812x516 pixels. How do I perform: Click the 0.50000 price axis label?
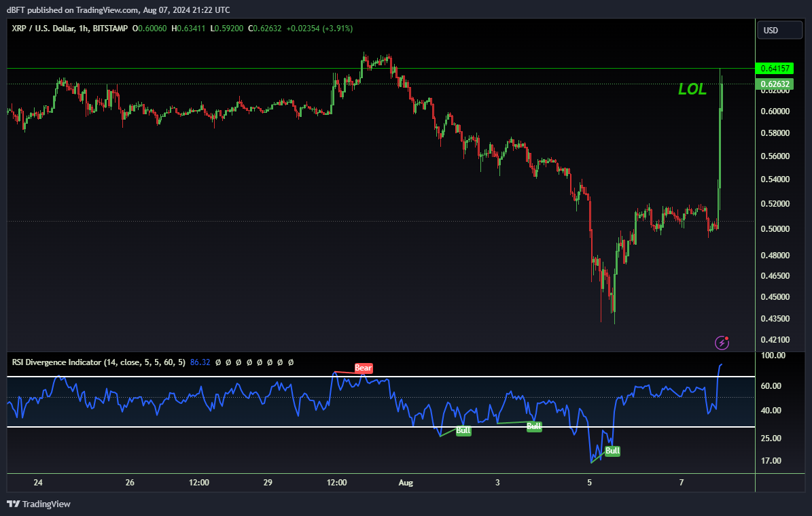point(775,229)
